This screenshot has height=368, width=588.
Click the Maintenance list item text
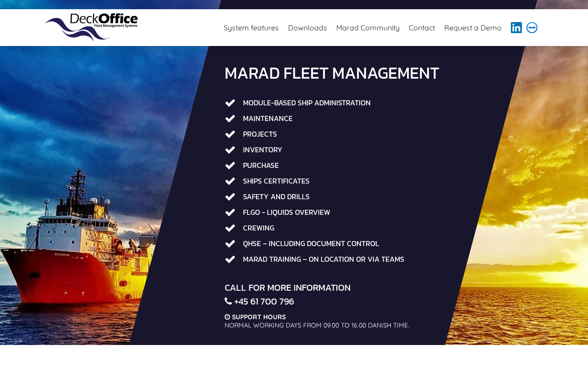coord(268,119)
